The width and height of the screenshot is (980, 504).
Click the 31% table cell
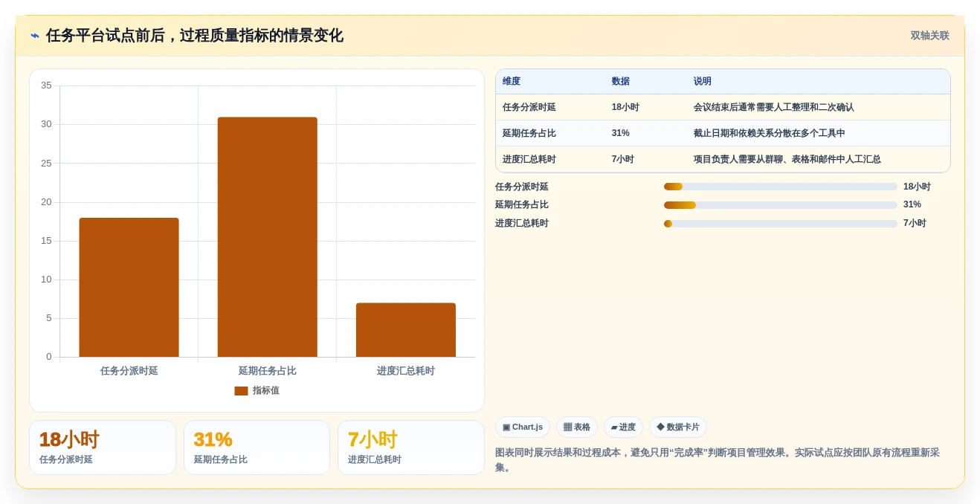(x=620, y=134)
